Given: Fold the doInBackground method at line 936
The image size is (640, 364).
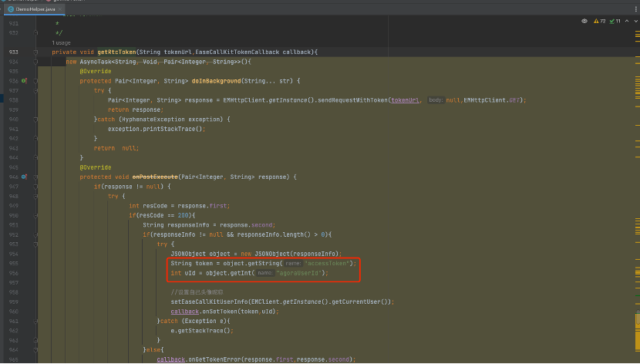Looking at the screenshot, I should pos(35,81).
